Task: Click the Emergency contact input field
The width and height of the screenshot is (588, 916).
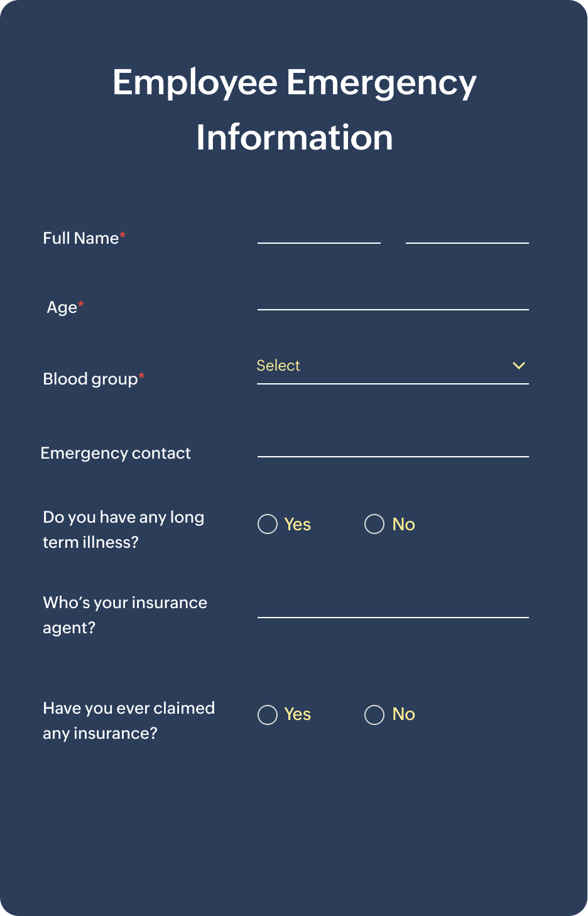Action: (393, 449)
